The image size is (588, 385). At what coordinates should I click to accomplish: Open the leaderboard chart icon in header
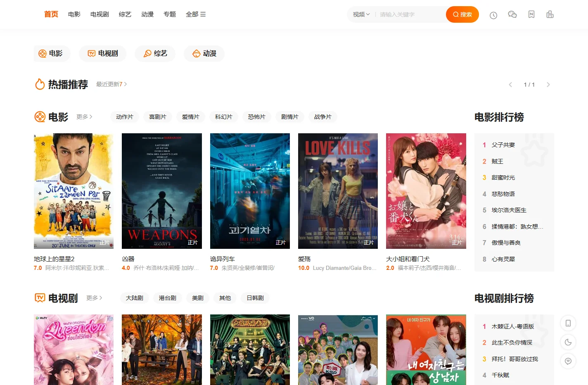pos(550,14)
